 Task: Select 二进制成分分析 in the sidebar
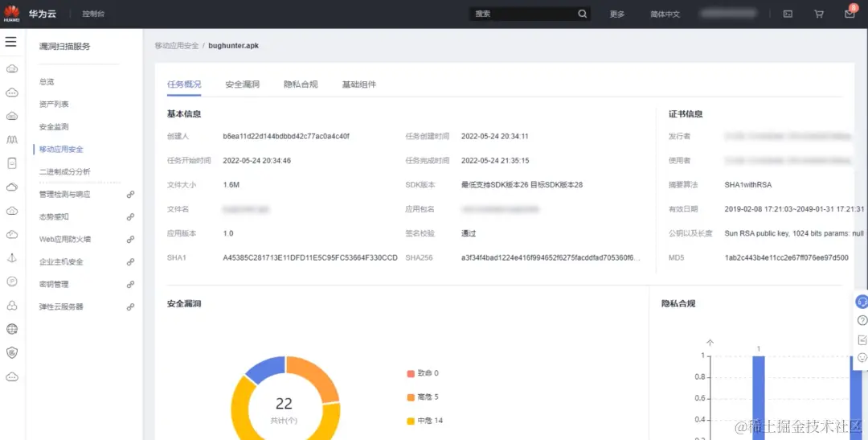pos(64,172)
